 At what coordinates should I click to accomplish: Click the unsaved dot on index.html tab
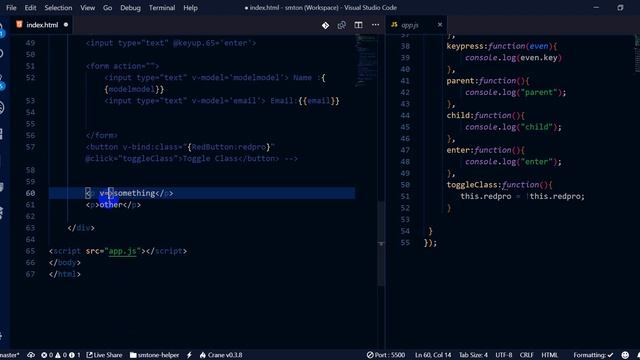tap(66, 25)
